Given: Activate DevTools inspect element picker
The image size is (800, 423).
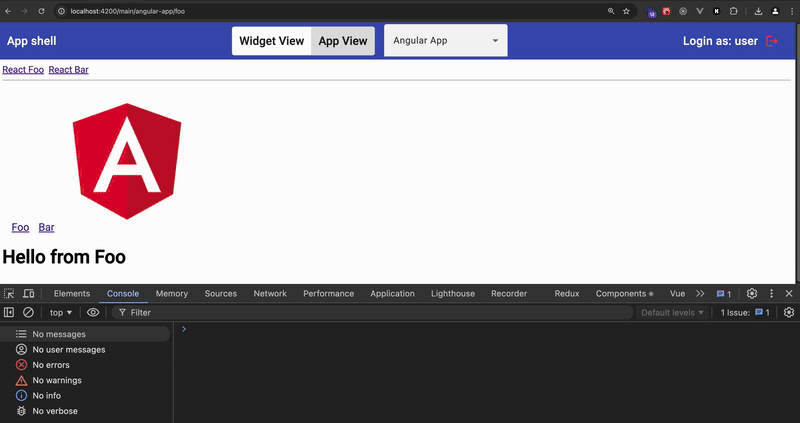Looking at the screenshot, I should [9, 293].
